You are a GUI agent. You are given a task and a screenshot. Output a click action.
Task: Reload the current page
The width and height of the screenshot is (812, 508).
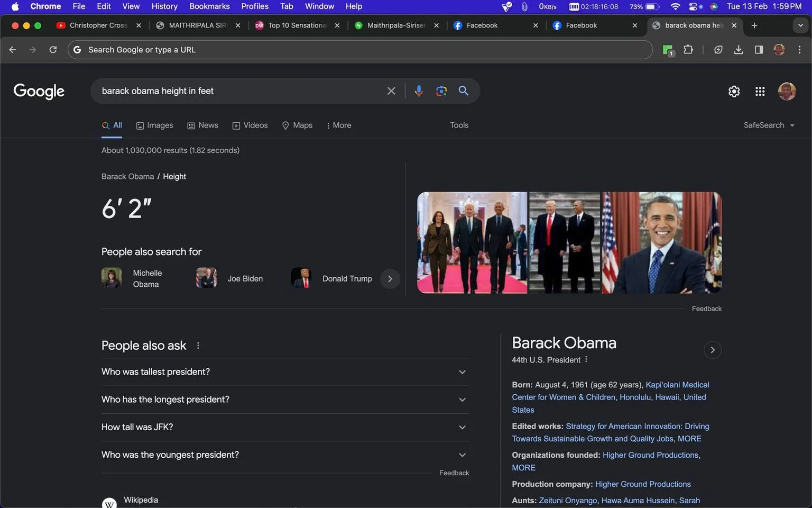point(53,50)
